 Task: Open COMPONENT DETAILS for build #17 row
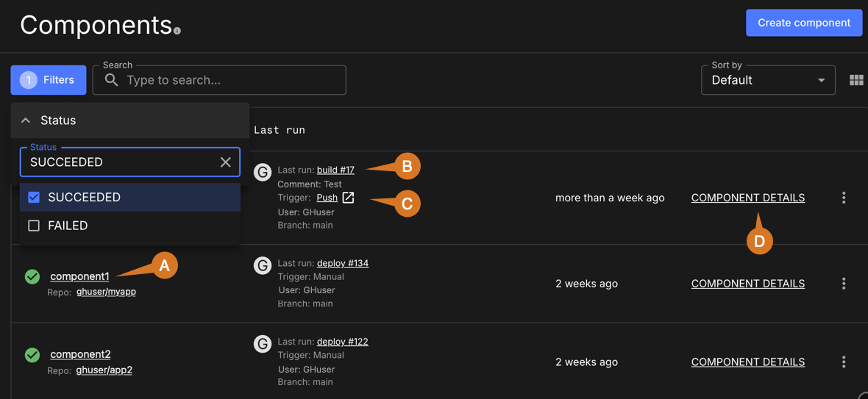(x=748, y=197)
